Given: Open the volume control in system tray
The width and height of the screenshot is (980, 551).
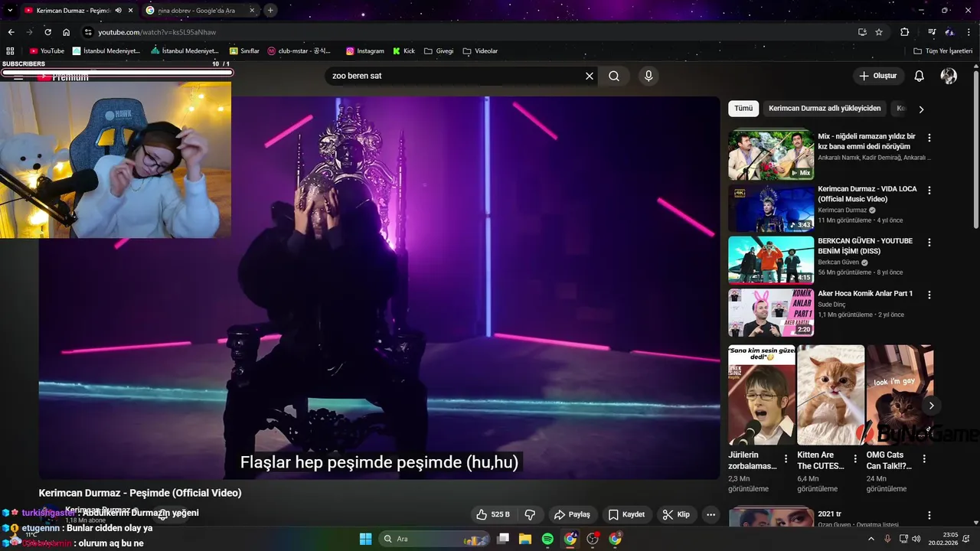Looking at the screenshot, I should (x=916, y=539).
